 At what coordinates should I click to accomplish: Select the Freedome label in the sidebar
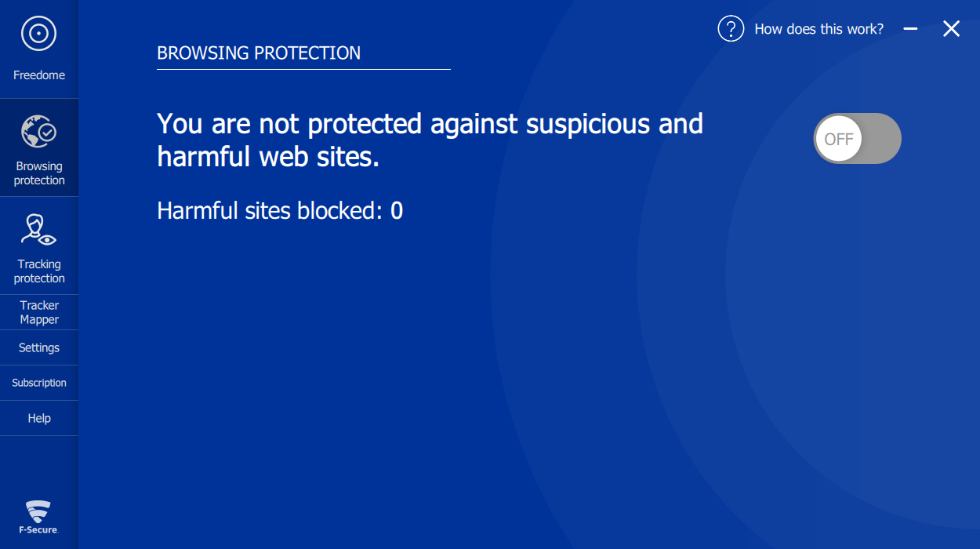click(x=39, y=75)
